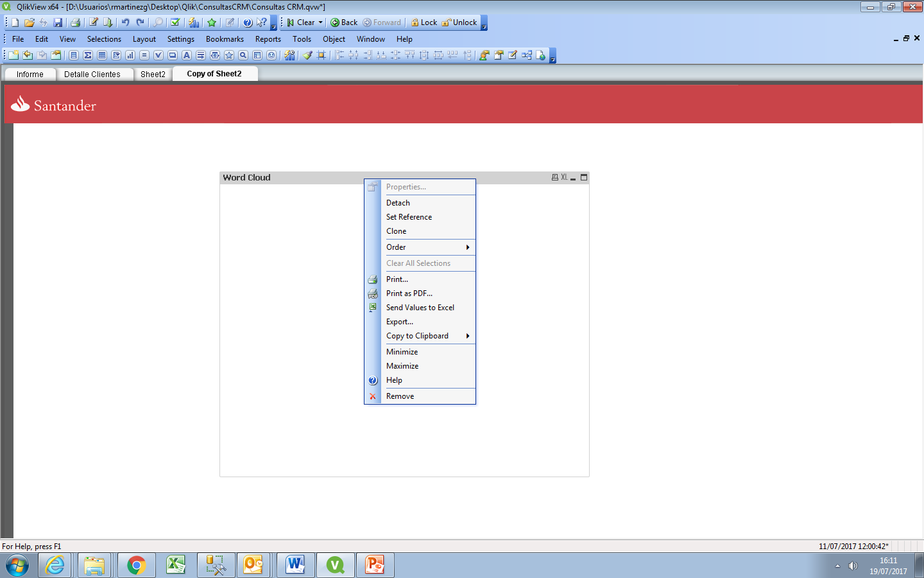Click the print icon in Word Cloud caption
The height and width of the screenshot is (578, 924).
tap(555, 177)
